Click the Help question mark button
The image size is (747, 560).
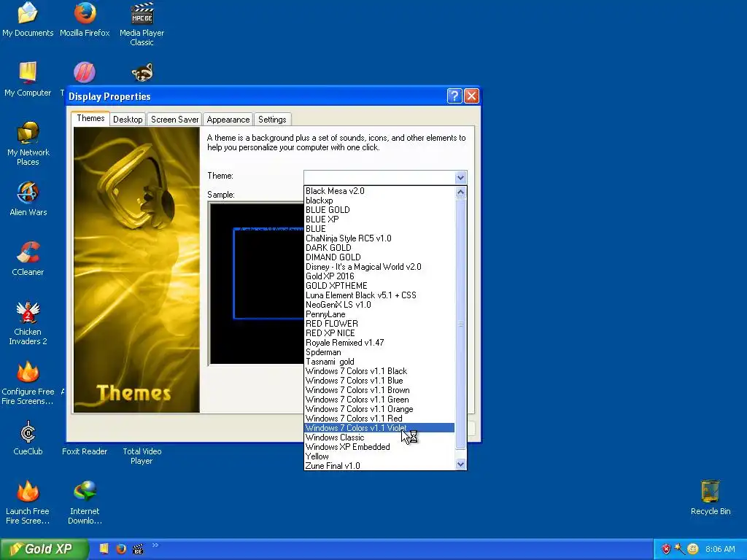pyautogui.click(x=454, y=96)
